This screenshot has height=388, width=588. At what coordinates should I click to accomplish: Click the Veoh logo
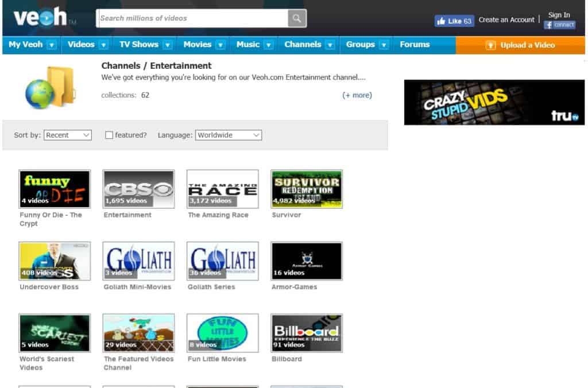pos(41,18)
